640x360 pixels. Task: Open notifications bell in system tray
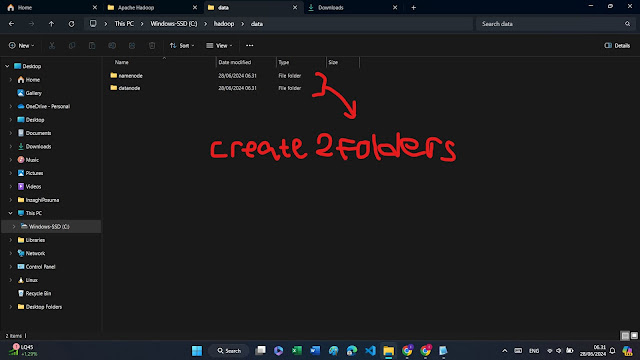[x=612, y=351]
